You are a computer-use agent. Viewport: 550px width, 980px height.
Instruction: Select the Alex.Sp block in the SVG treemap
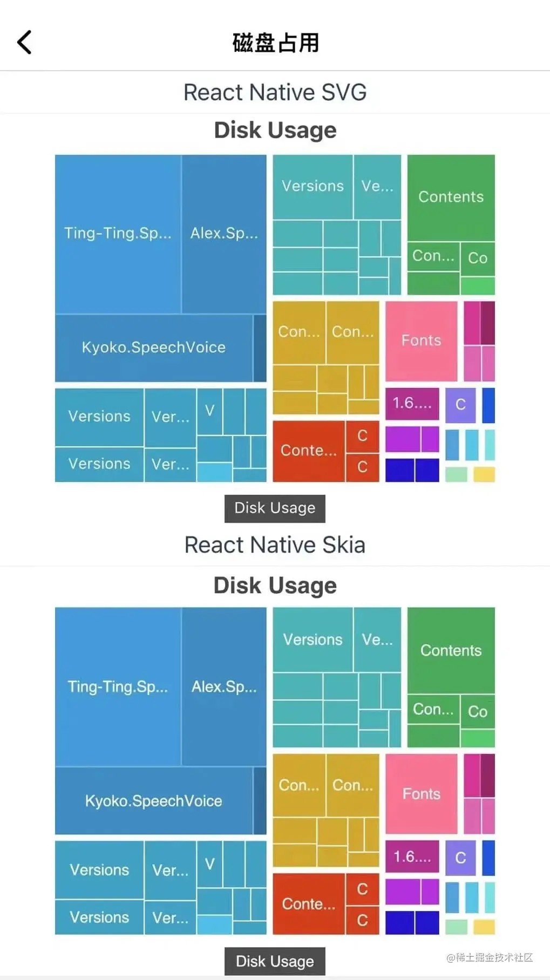click(x=224, y=234)
